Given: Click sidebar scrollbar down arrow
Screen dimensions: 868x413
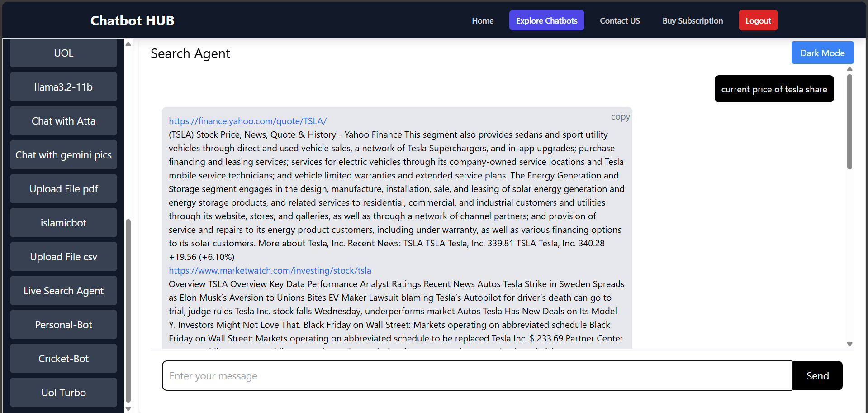Looking at the screenshot, I should tap(128, 409).
